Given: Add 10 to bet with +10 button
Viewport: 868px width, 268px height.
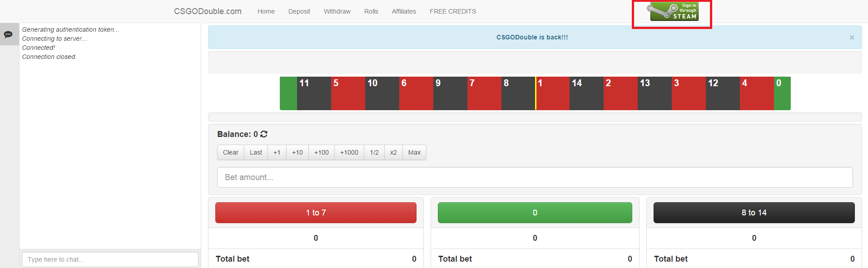Looking at the screenshot, I should (x=298, y=152).
